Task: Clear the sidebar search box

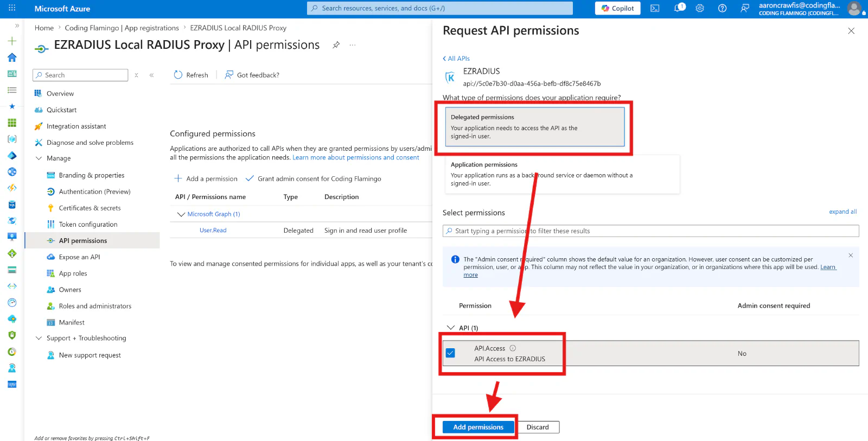Action: [137, 75]
